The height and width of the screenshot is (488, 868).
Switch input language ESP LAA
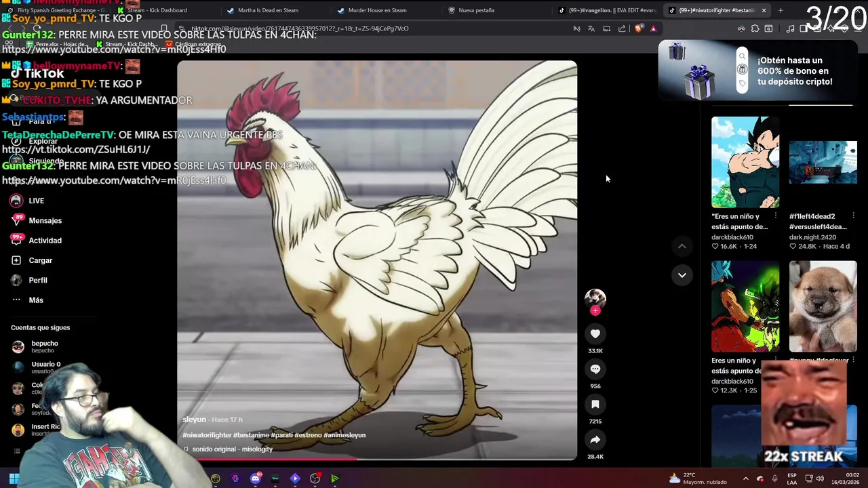coord(791,479)
